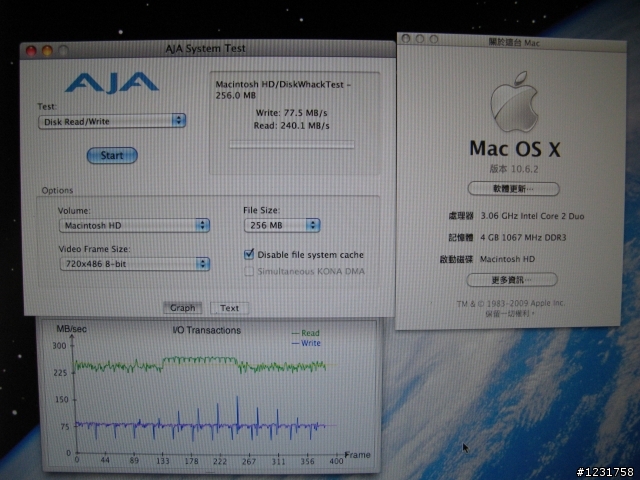Click the 'Frame' axis label
The height and width of the screenshot is (480, 640).
[x=358, y=455]
